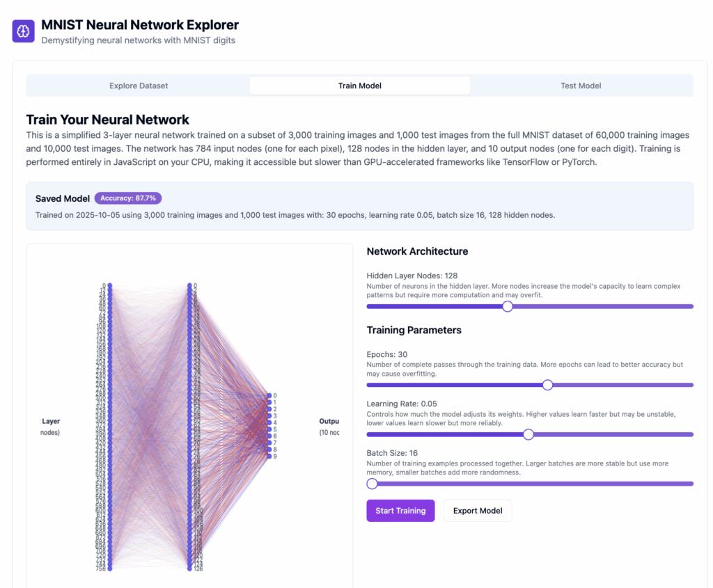Click the brain logo icon

coord(23,31)
